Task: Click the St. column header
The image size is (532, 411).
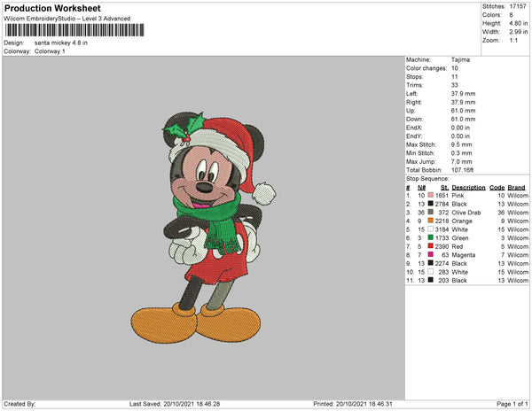Action: [445, 188]
